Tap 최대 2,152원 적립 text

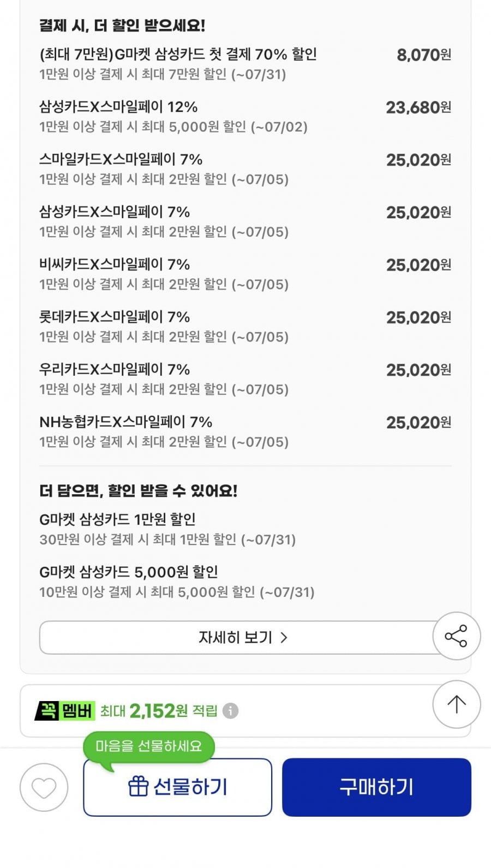(159, 711)
